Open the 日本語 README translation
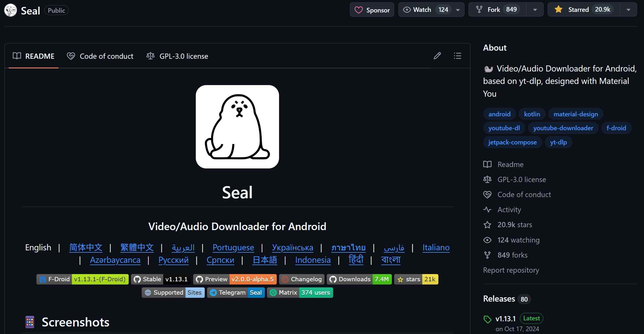 click(x=265, y=260)
